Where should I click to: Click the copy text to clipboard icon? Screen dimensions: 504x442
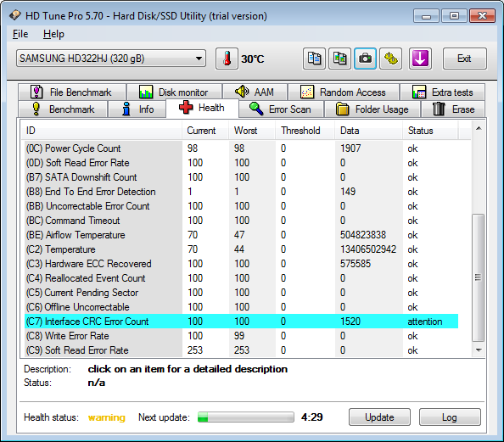(x=314, y=59)
